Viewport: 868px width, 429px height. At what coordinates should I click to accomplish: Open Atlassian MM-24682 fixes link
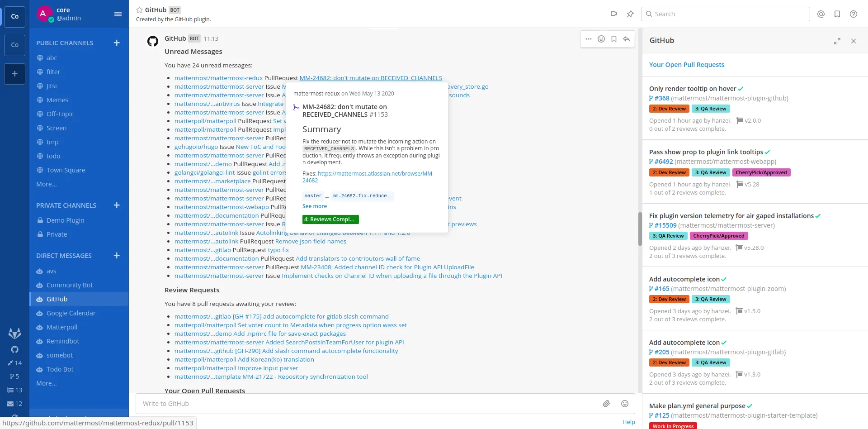pos(368,177)
